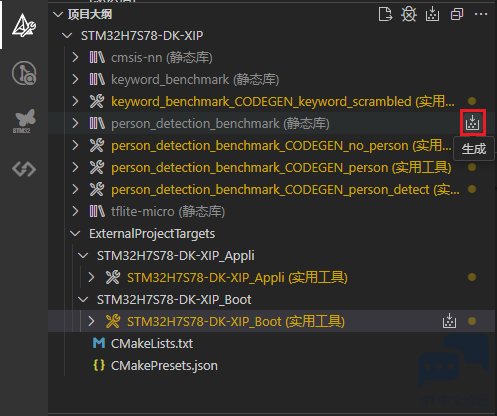Image resolution: width=497 pixels, height=416 pixels.
Task: Select the keyword_benchmark (静态库) label
Action: click(195, 79)
